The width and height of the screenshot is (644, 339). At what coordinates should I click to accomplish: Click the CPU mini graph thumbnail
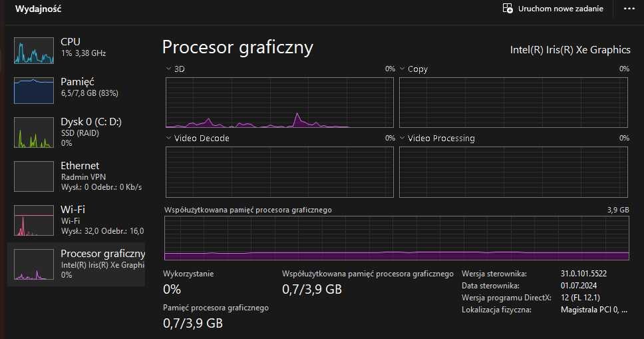pyautogui.click(x=33, y=50)
